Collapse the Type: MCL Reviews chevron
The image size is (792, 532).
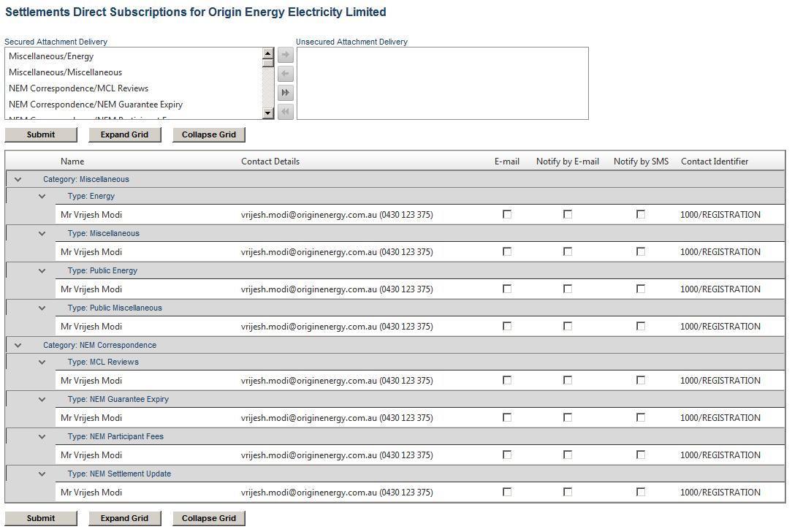[x=42, y=362]
